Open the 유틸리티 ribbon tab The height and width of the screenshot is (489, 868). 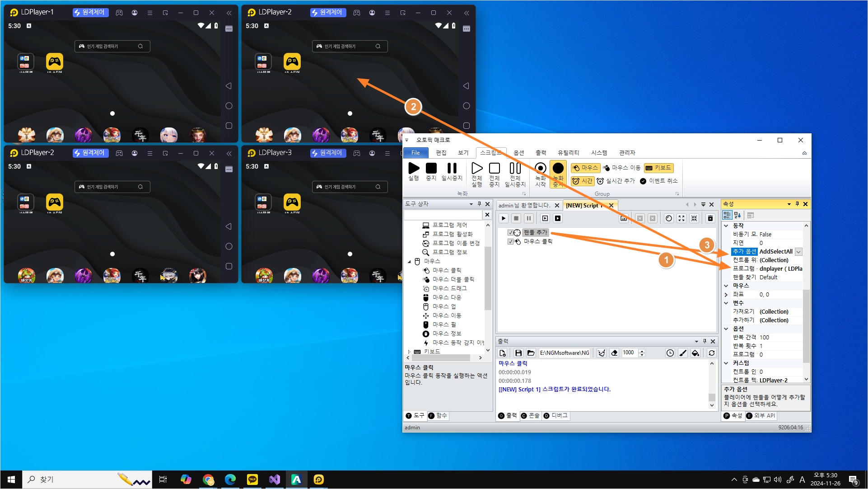click(568, 153)
